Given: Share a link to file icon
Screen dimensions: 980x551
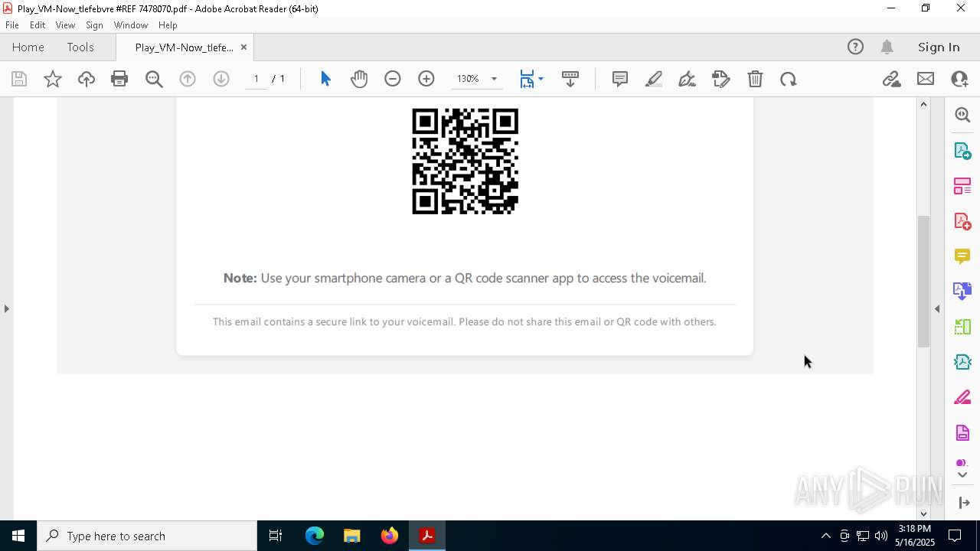Looking at the screenshot, I should click(x=891, y=79).
